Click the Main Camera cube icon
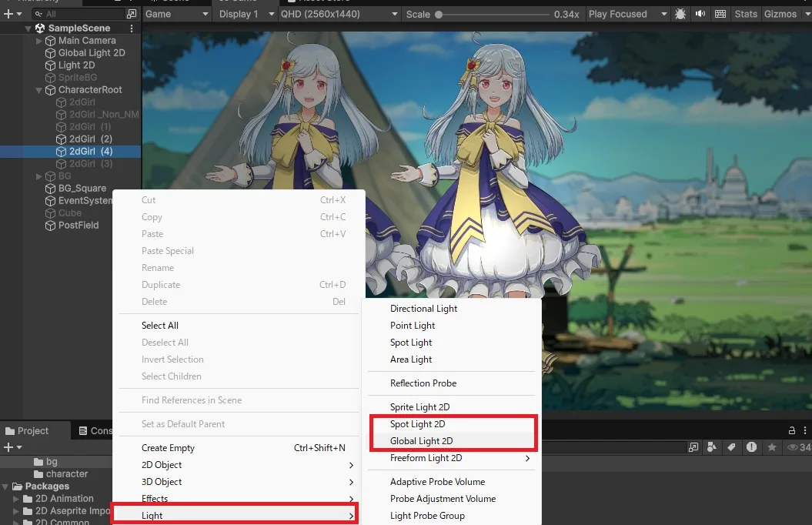812x525 pixels. [x=50, y=41]
